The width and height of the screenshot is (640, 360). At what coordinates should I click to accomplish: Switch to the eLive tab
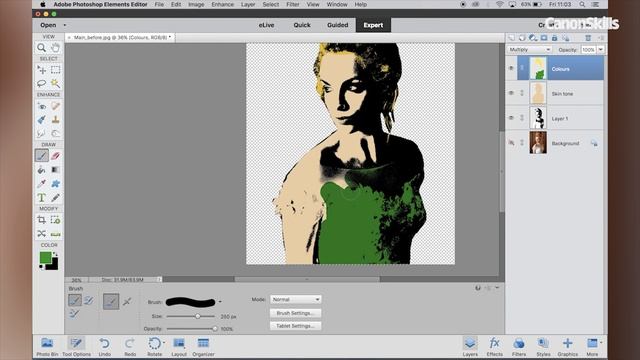pos(267,25)
